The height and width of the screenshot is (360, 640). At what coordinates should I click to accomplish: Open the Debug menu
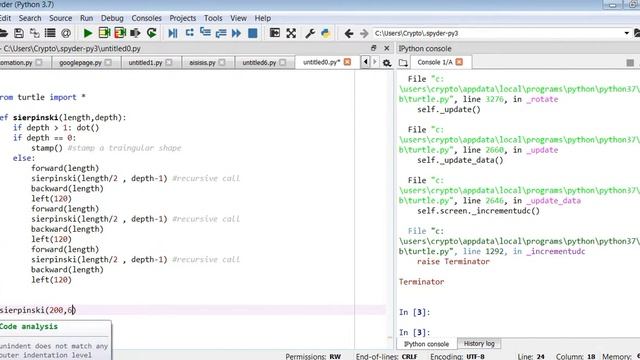click(x=112, y=18)
